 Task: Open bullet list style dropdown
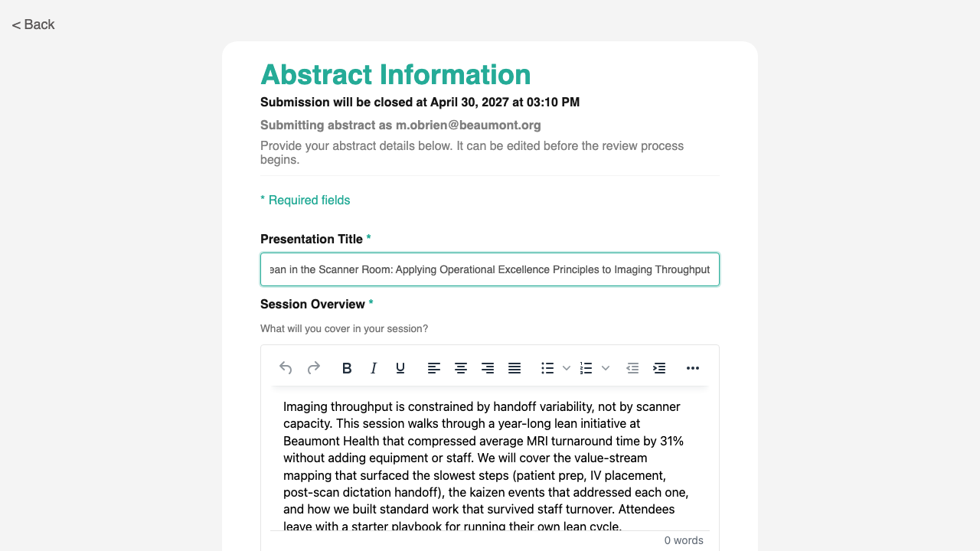(x=567, y=368)
